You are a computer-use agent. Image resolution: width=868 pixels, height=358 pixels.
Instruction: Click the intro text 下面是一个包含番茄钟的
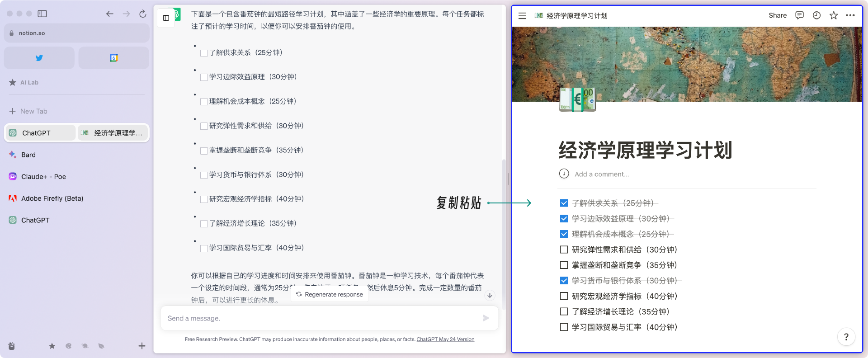[x=337, y=20]
